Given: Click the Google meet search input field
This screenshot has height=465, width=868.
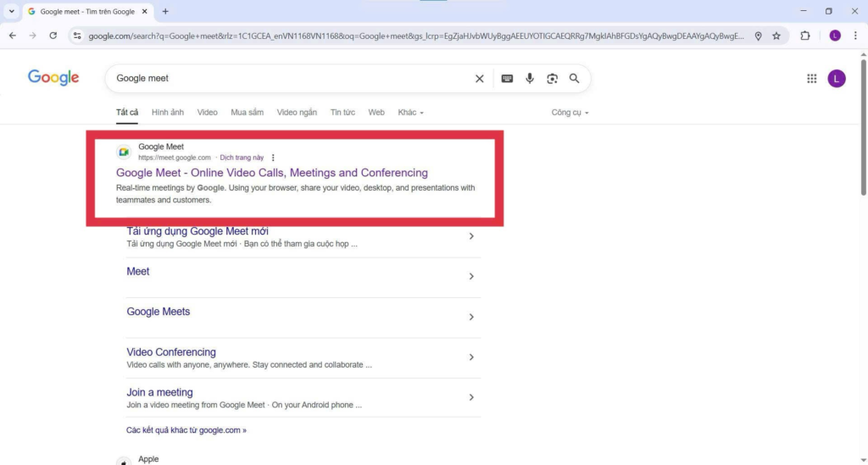Looking at the screenshot, I should tap(288, 79).
